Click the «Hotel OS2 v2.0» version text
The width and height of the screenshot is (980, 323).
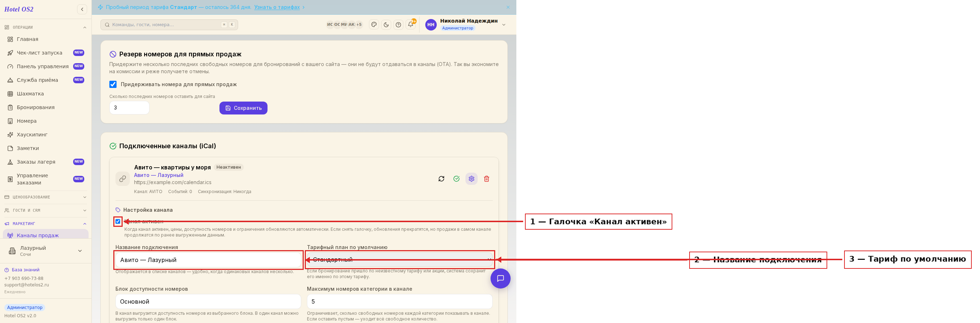(x=20, y=316)
